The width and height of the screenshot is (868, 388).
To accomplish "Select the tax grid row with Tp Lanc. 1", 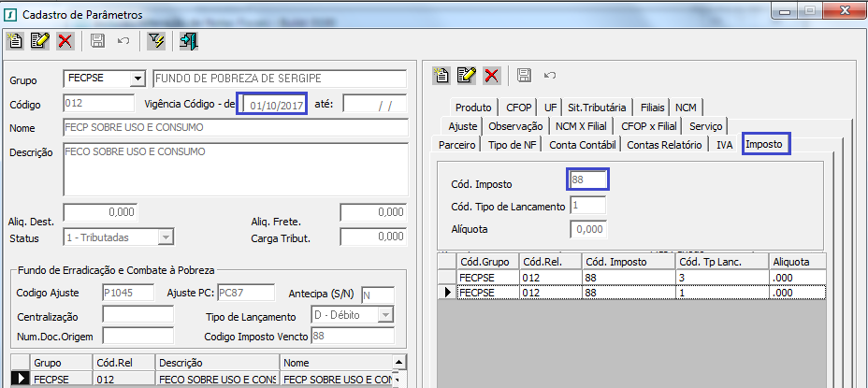I will coord(632,293).
